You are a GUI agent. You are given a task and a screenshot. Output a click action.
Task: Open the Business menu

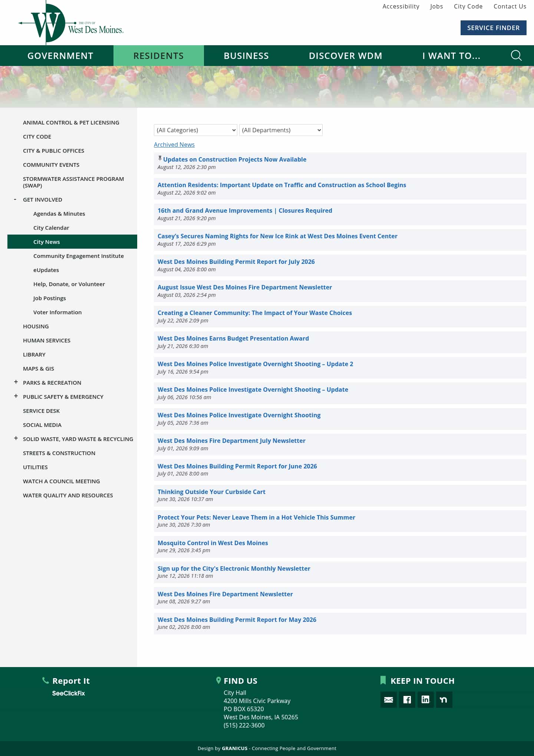246,56
